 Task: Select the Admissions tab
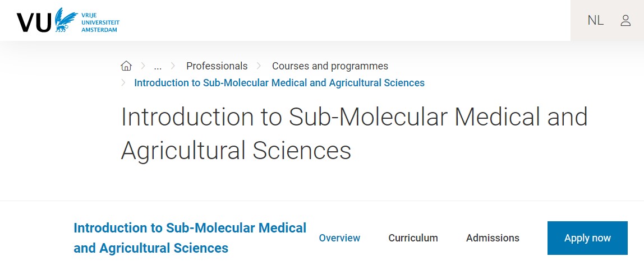tap(493, 238)
